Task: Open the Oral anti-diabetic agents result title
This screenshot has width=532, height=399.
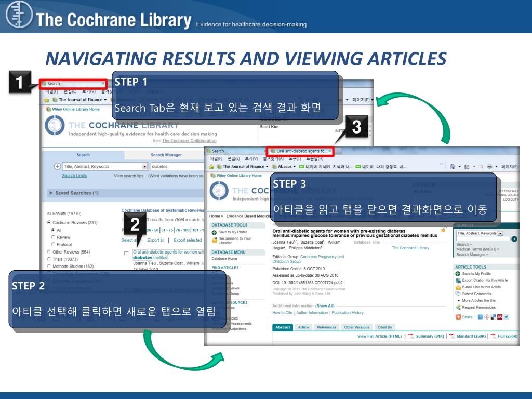Action: tap(168, 255)
